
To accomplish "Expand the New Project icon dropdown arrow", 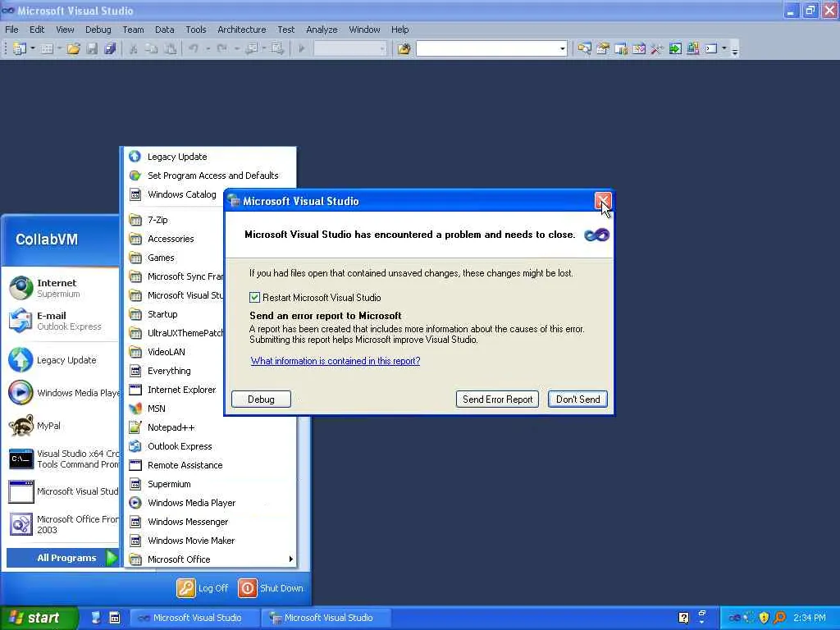I will pos(33,48).
